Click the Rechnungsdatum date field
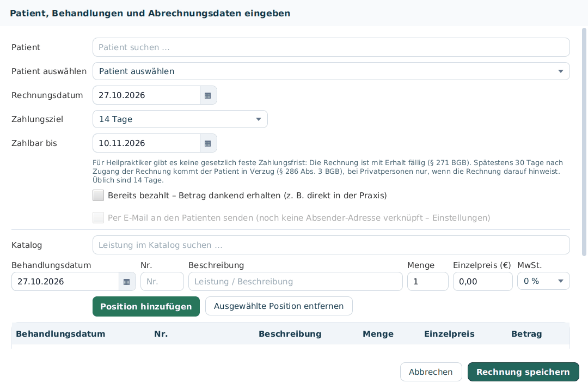Image resolution: width=588 pixels, height=389 pixels. [x=146, y=95]
